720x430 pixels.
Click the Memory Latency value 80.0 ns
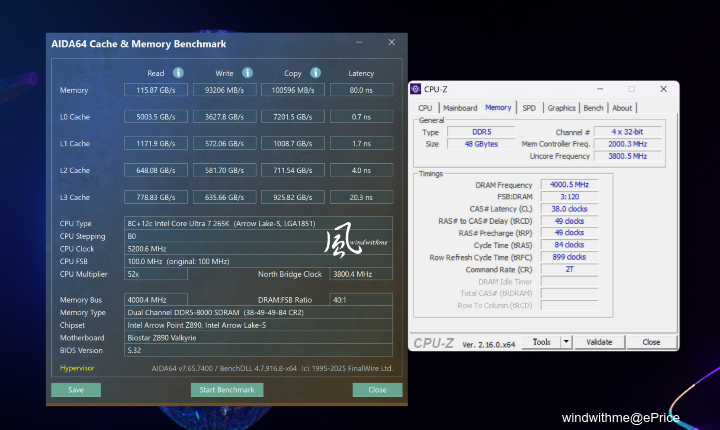361,90
